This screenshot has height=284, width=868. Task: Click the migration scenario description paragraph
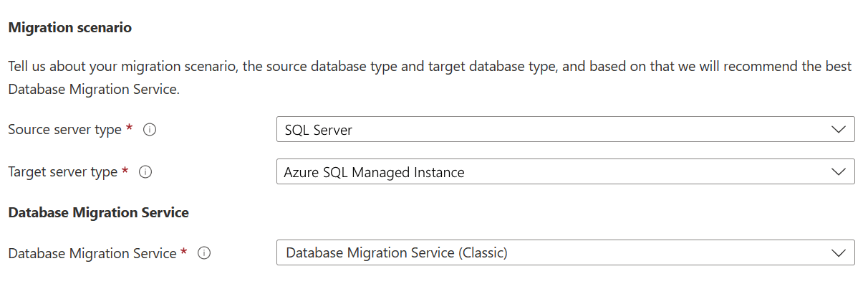[x=430, y=77]
